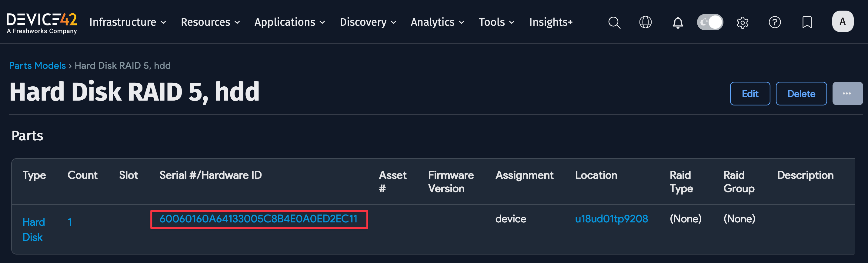868x263 pixels.
Task: Open the user avatar menu
Action: click(843, 22)
